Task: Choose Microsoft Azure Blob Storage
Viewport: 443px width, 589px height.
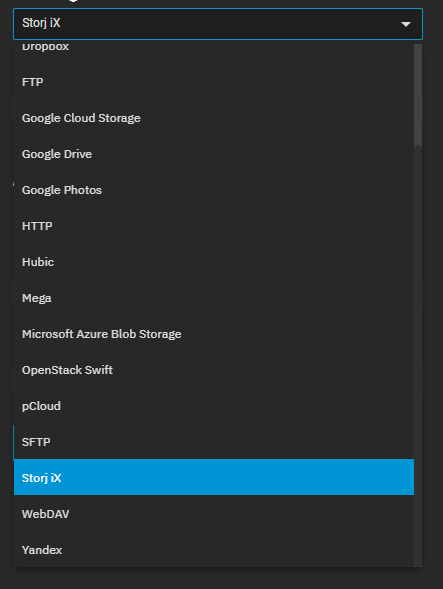Action: click(x=214, y=334)
